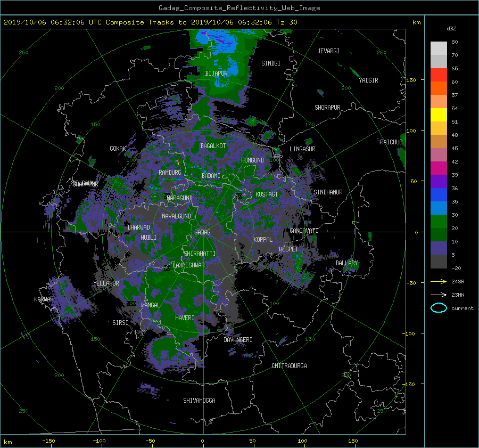Click the 'SINDHANUR' city label
Image resolution: width=479 pixels, height=448 pixels.
coord(328,192)
